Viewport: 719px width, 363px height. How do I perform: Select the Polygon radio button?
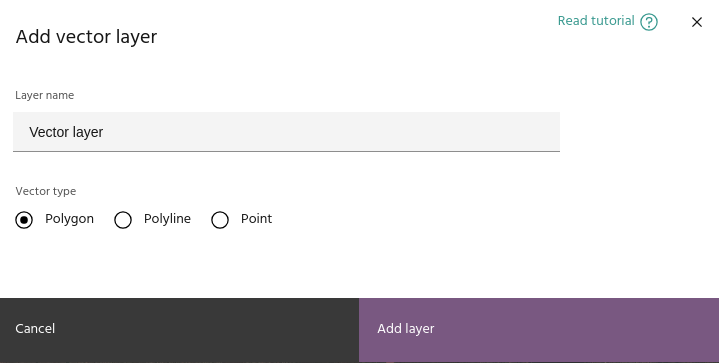coord(24,220)
